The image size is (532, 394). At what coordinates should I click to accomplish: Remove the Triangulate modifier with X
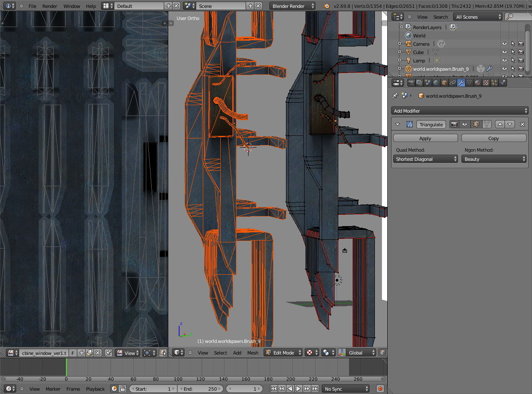pos(522,124)
